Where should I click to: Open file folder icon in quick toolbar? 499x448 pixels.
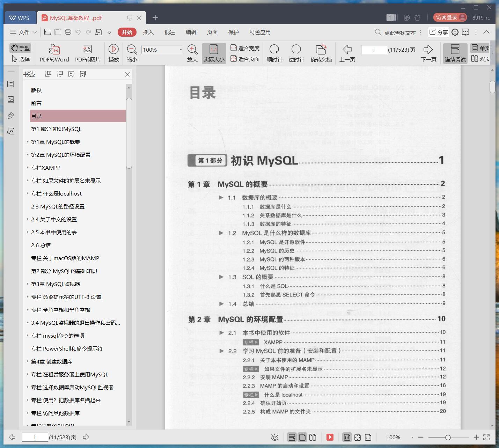48,32
